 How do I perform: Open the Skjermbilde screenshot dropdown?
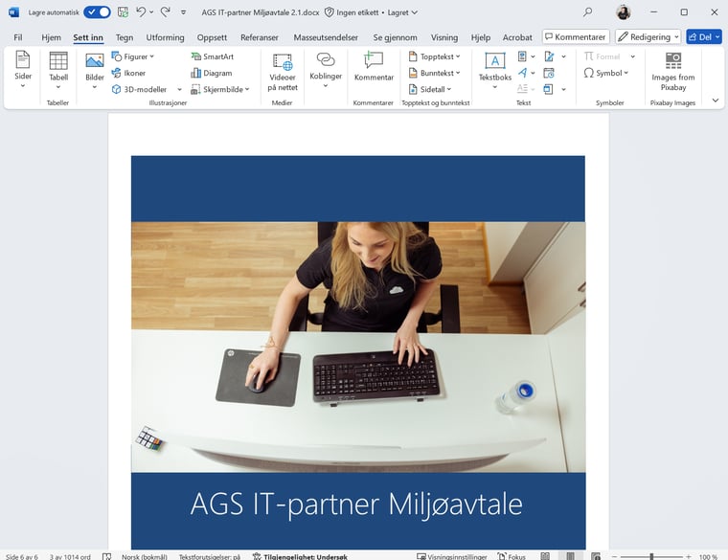(220, 89)
